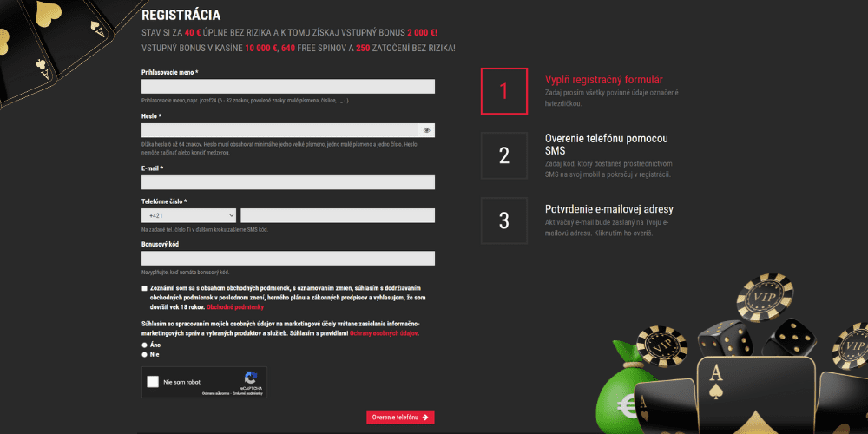Select the Nie marketing consent radio
Image resolution: width=868 pixels, height=434 pixels.
tap(144, 354)
